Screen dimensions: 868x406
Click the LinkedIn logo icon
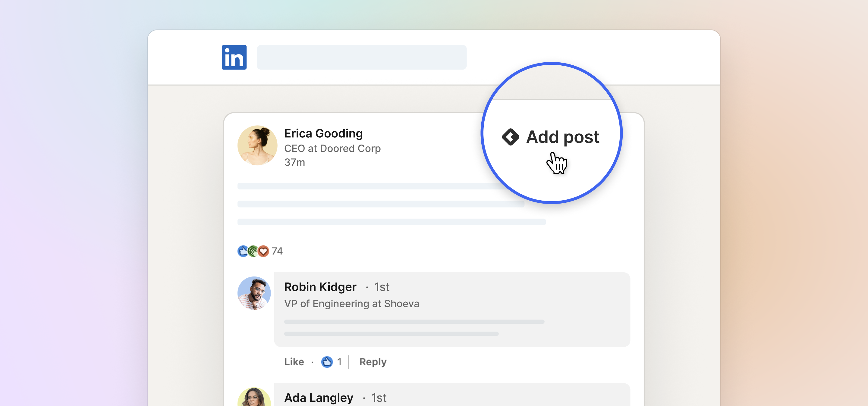(x=234, y=57)
